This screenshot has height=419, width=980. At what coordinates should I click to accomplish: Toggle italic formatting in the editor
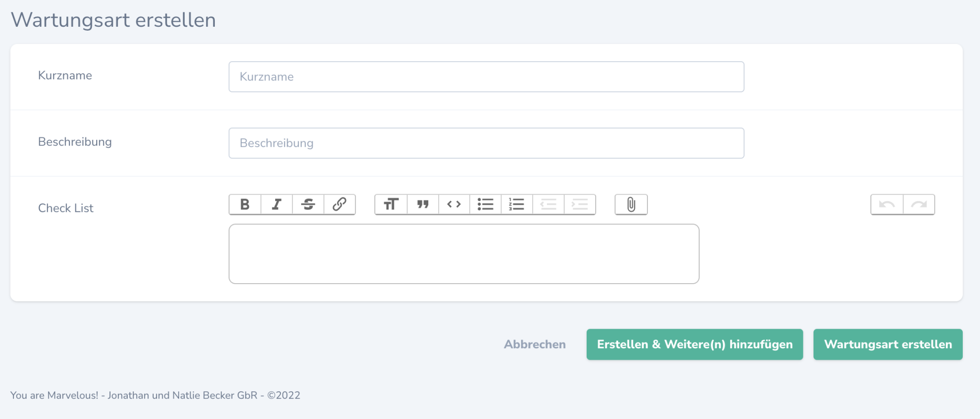point(277,205)
